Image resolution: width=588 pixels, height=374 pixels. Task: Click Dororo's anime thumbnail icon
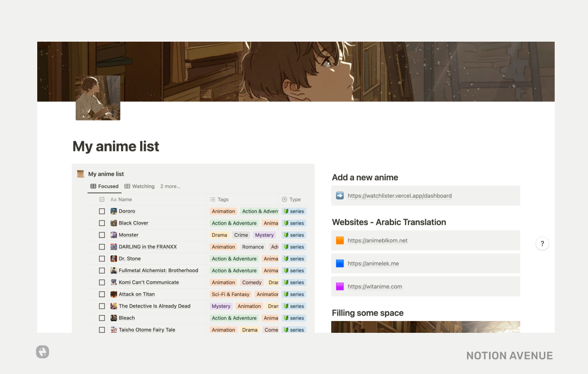pos(114,211)
